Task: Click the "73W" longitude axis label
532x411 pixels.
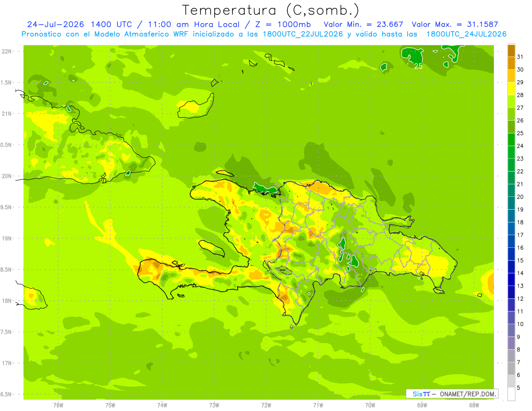Action: point(214,405)
